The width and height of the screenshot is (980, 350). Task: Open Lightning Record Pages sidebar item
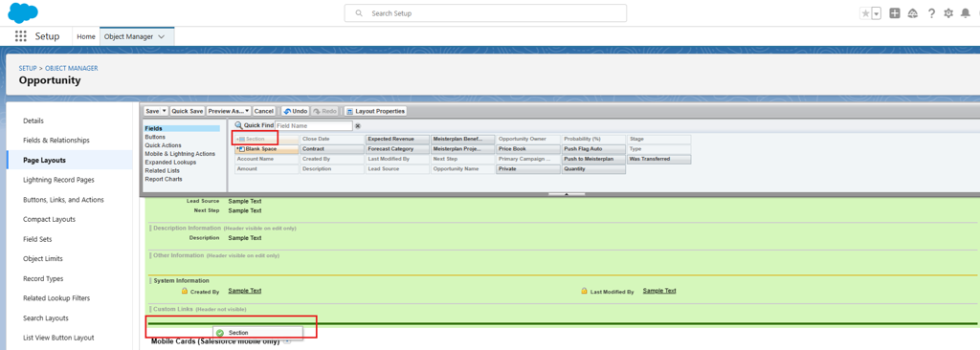pyautogui.click(x=58, y=180)
